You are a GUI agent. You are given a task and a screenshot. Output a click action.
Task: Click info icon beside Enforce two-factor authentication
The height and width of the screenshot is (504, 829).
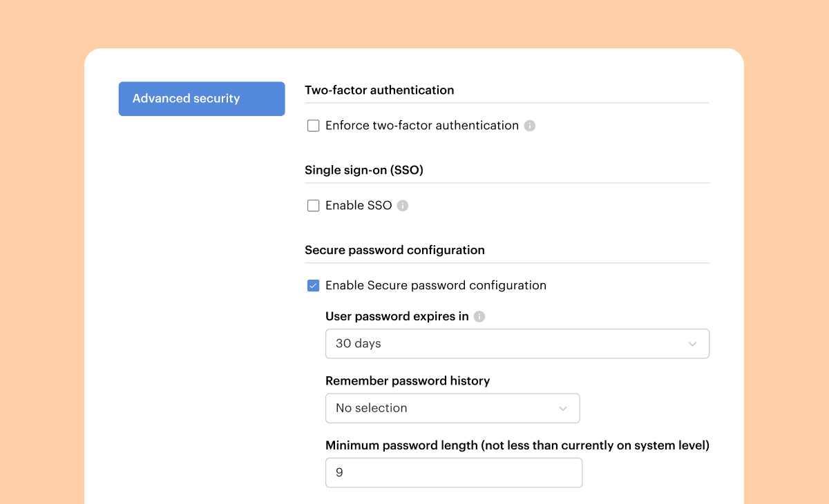point(530,126)
